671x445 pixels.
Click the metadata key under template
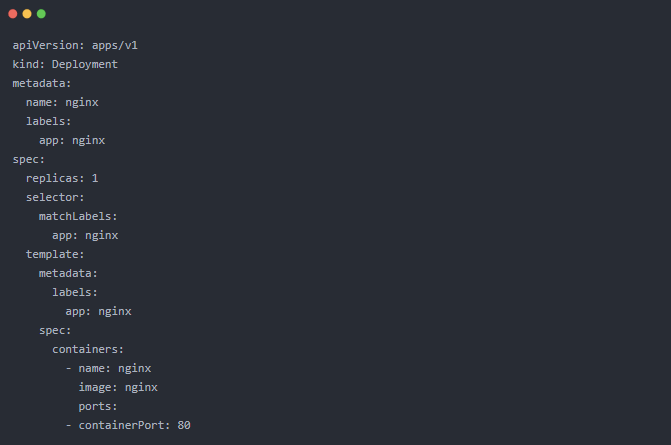click(68, 273)
